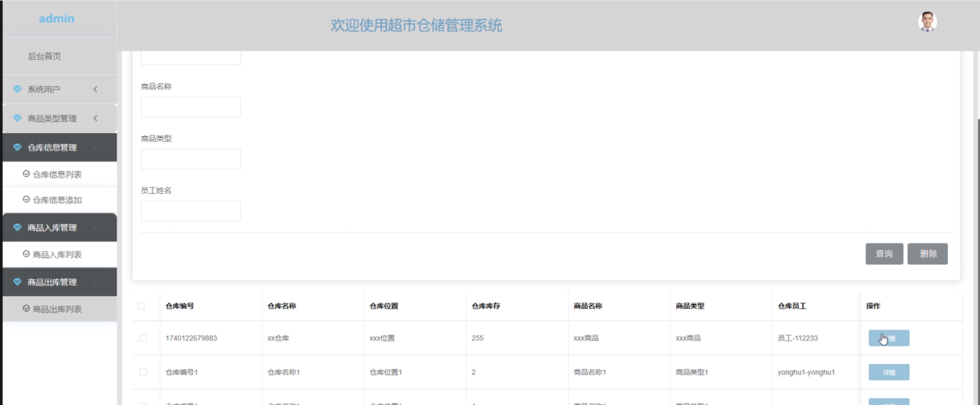This screenshot has width=980, height=405.
Task: Select cell yonghu1-yonghu1
Action: click(807, 372)
